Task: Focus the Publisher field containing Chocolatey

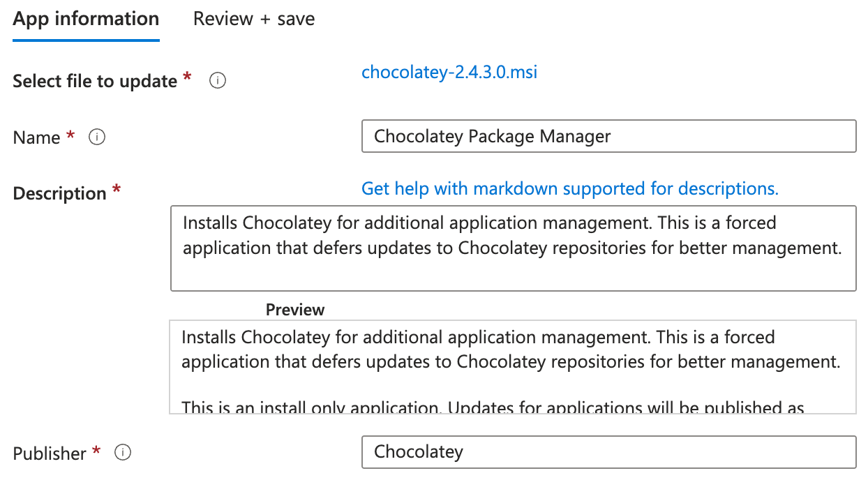Action: tap(608, 452)
